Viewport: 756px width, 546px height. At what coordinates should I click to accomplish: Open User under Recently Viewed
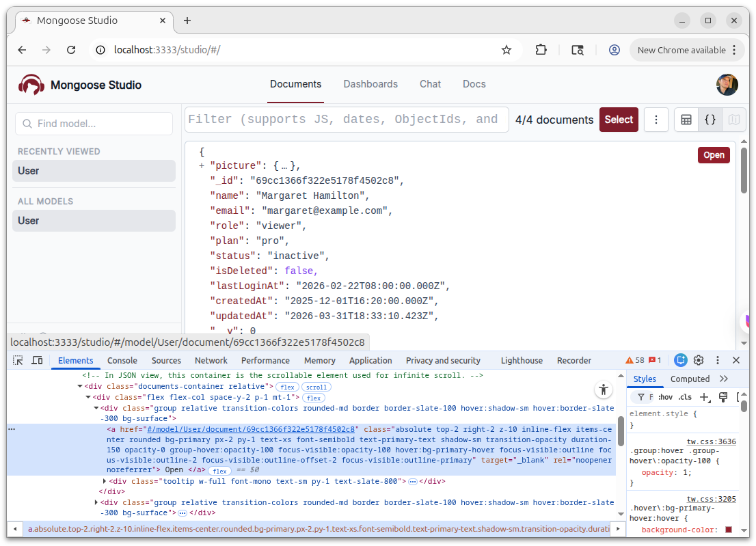(x=94, y=171)
